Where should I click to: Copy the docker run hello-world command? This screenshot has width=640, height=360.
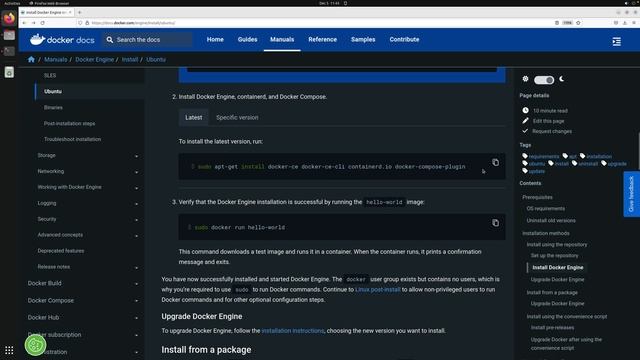495,223
